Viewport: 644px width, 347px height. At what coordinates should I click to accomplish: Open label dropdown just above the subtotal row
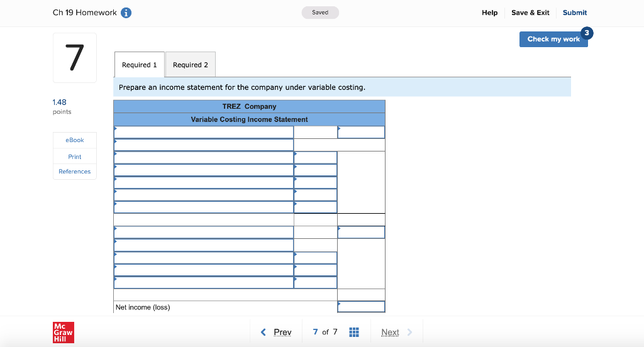204,282
